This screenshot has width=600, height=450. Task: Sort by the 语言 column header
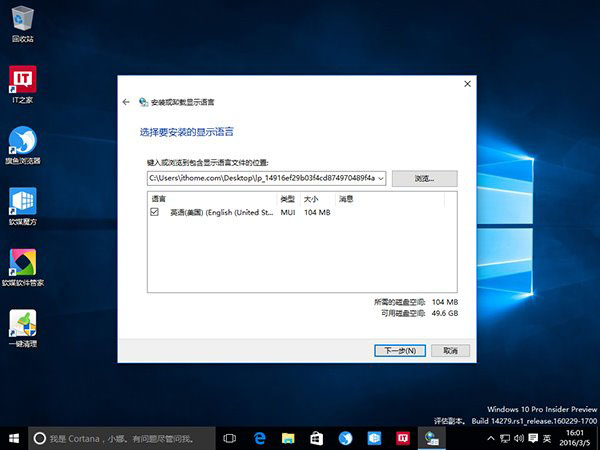212,199
